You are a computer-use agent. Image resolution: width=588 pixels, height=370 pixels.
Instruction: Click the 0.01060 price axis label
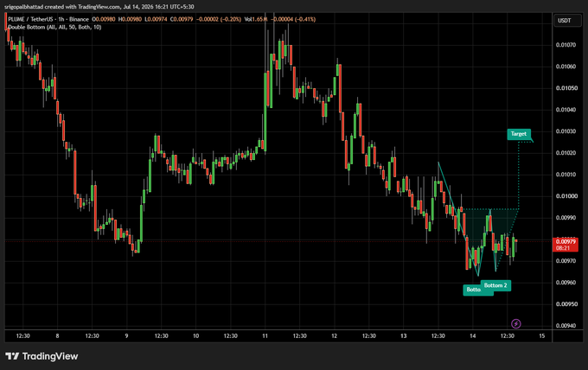click(566, 67)
